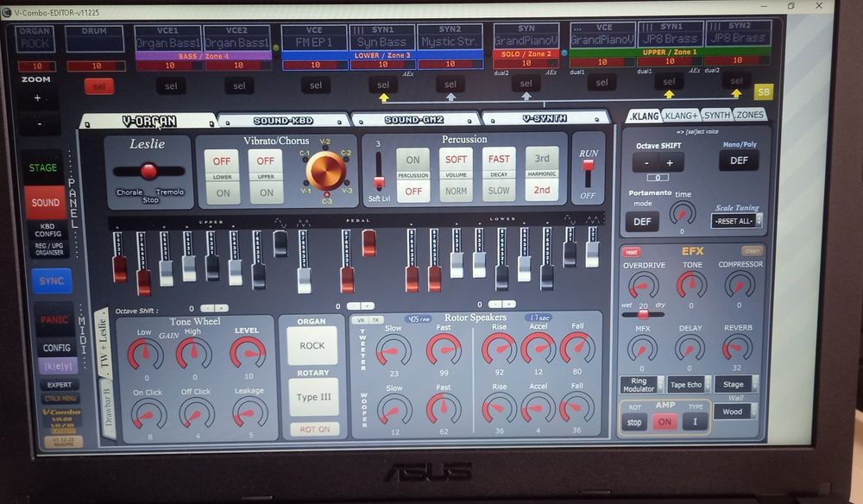Screen dimensions: 863x504
Task: Click the Tweeter Fast speed knob
Action: 444,349
